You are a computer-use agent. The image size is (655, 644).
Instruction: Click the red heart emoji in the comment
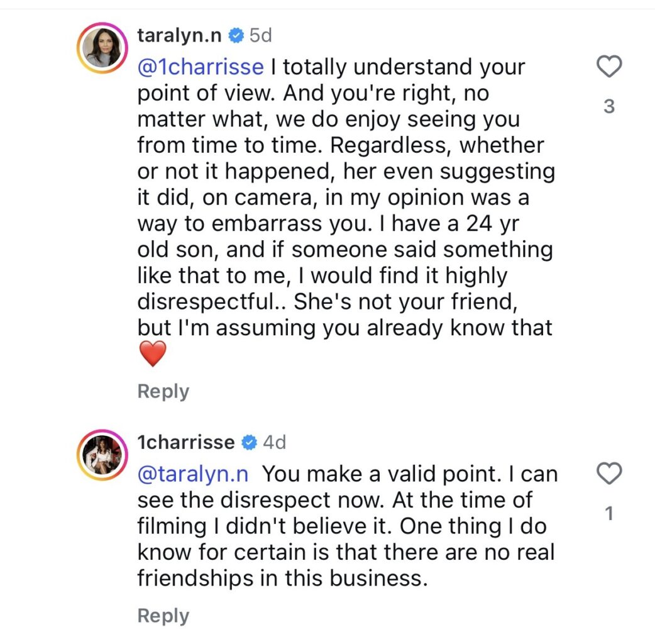pyautogui.click(x=152, y=354)
